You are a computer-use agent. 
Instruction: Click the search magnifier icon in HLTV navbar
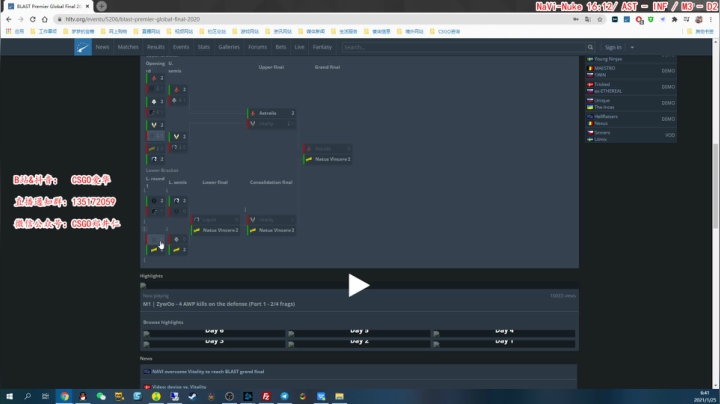tap(590, 47)
